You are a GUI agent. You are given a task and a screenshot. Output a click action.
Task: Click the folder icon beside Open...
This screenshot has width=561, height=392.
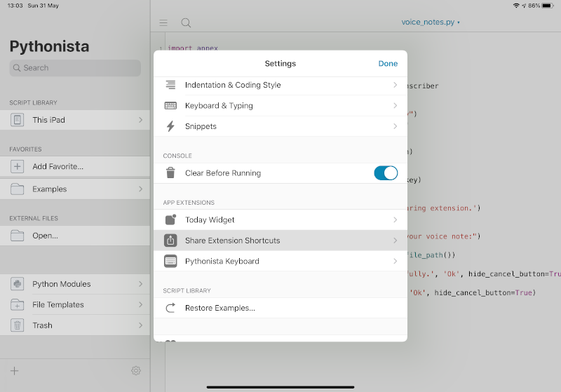pyautogui.click(x=17, y=236)
